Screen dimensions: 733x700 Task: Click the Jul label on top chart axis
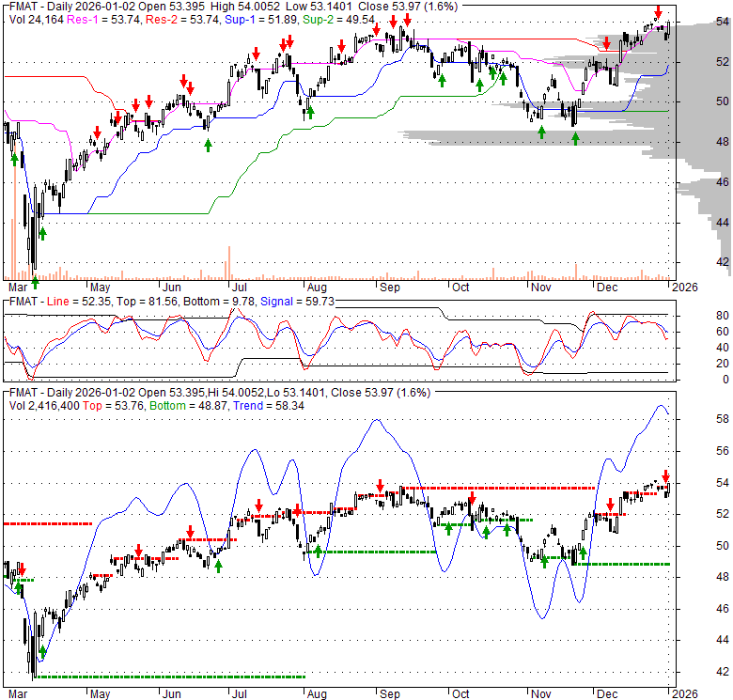point(239,288)
